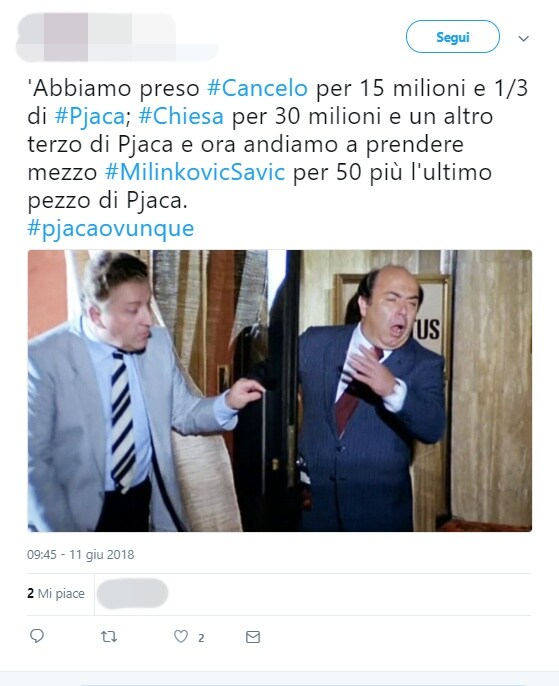Click the like count number beside the heart
This screenshot has height=686, width=559.
tap(201, 638)
